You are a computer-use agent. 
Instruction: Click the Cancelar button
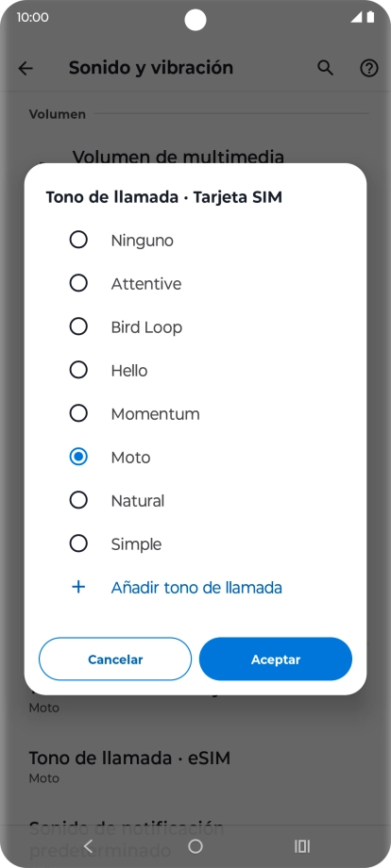[115, 659]
